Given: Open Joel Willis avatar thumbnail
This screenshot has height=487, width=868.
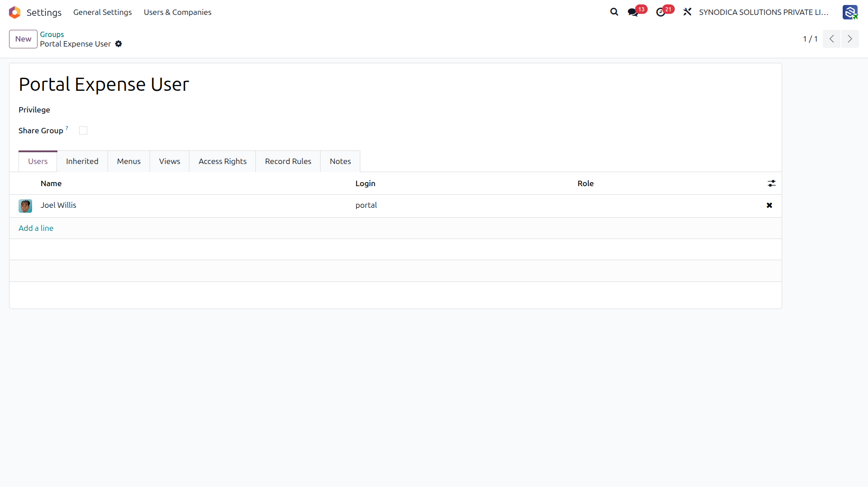Looking at the screenshot, I should [x=25, y=206].
